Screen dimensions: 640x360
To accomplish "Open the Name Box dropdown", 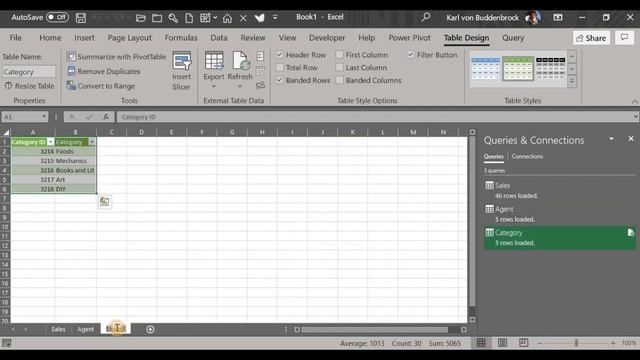I will (x=44, y=117).
